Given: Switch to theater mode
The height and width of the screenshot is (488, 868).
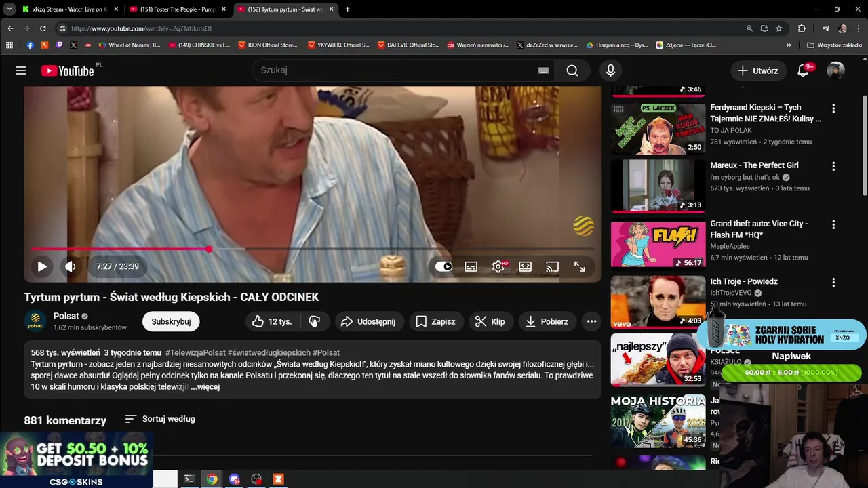Looking at the screenshot, I should pos(525,266).
